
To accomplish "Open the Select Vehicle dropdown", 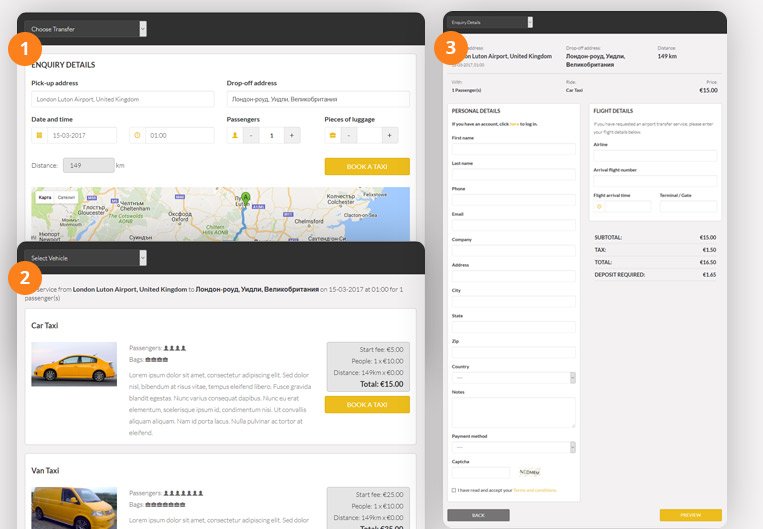I will (86, 258).
